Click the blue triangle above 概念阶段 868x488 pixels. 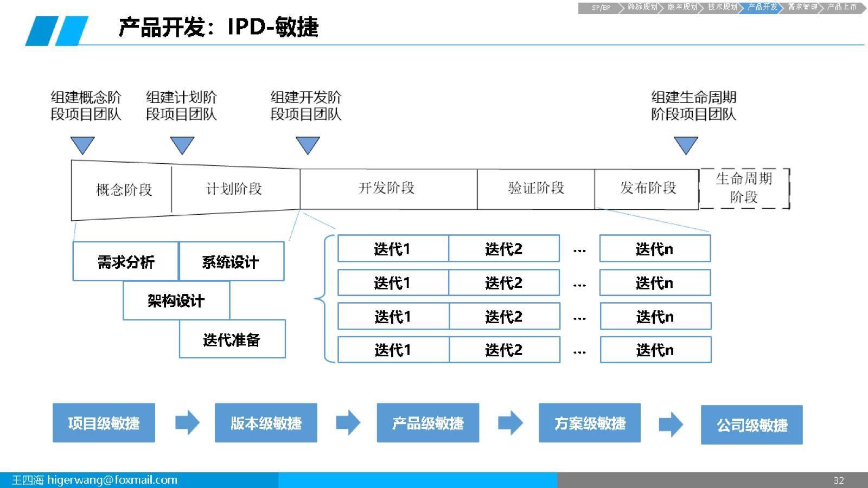(81, 145)
